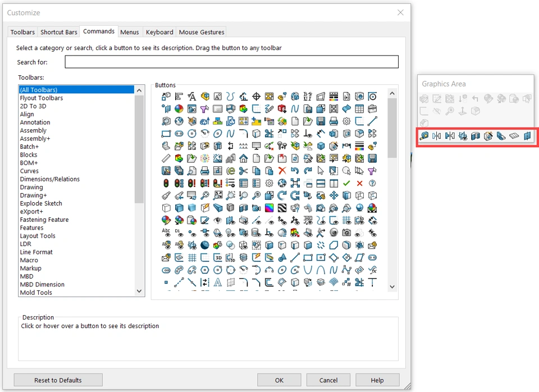Screen dimensions: 539x392
Task: Select "(All Toolbars)" in the list
Action: (76, 90)
